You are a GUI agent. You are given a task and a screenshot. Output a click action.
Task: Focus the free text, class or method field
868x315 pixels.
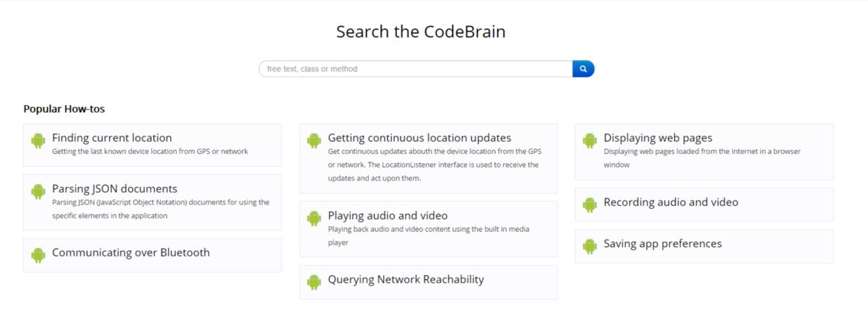click(x=416, y=69)
